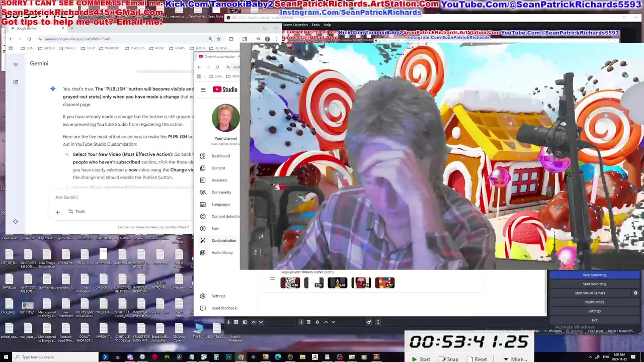This screenshot has height=362, width=644.
Task: Click Snap on the stopwatch timer
Action: (448, 359)
